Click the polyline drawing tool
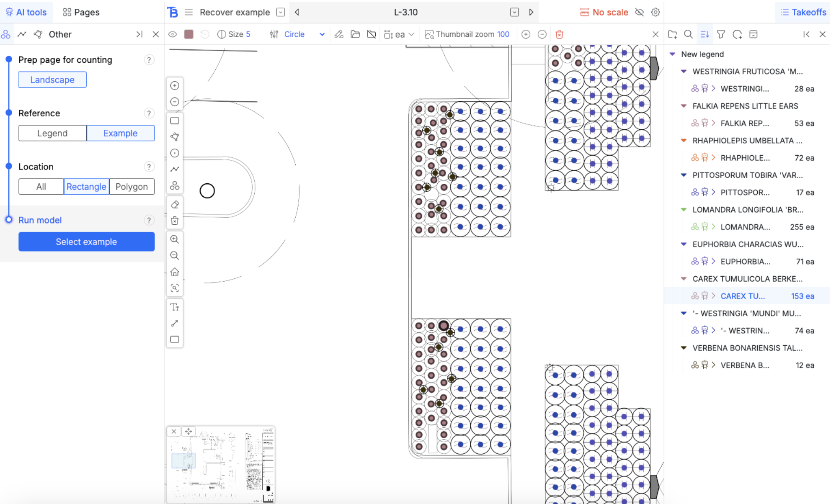Screen dimensions: 831x504 pyautogui.click(x=175, y=169)
